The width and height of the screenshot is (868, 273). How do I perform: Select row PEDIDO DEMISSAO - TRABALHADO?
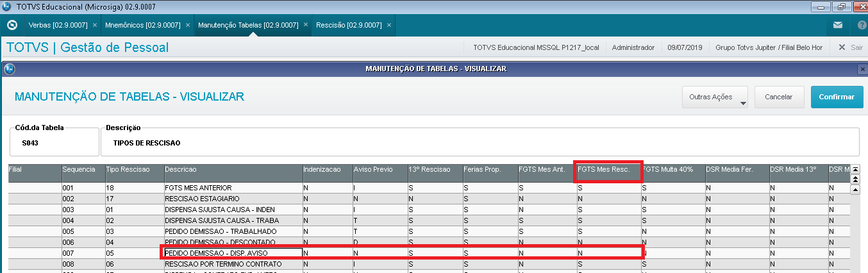pos(429,231)
